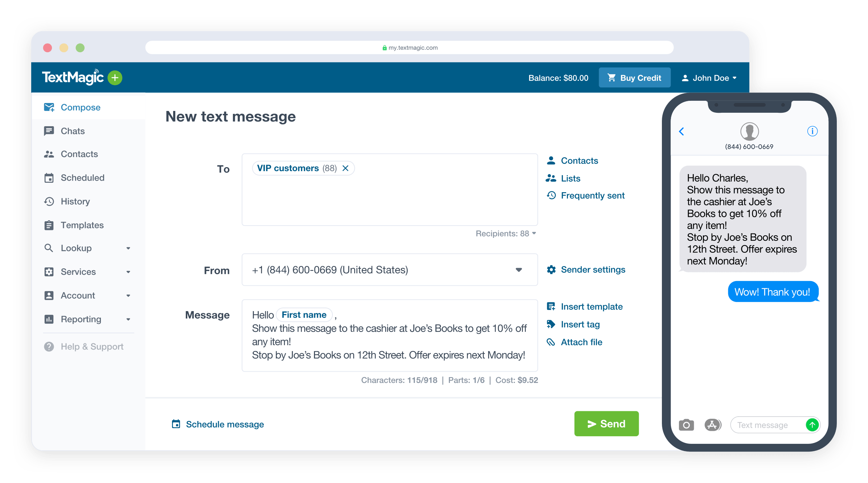Click the browser address bar
The image size is (868, 483).
[x=409, y=48]
